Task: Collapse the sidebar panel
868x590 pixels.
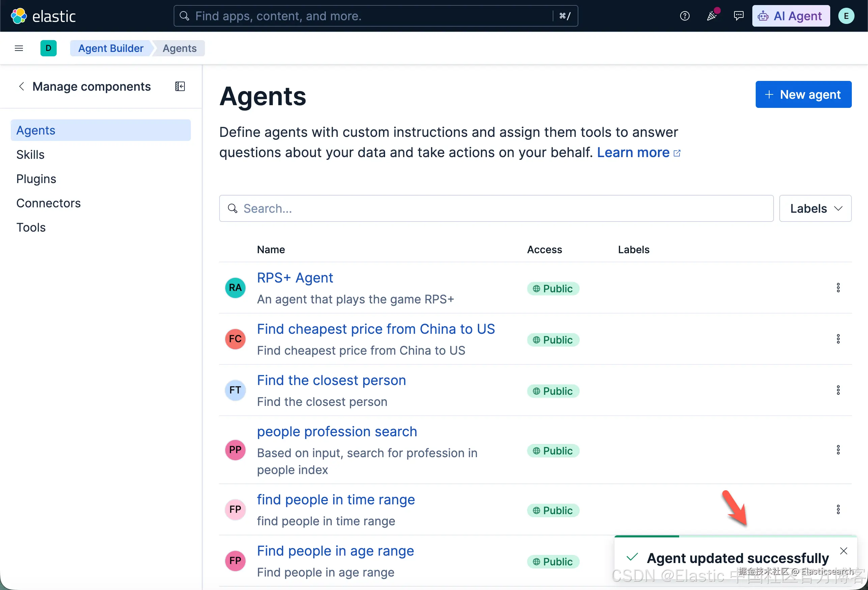Action: click(180, 87)
